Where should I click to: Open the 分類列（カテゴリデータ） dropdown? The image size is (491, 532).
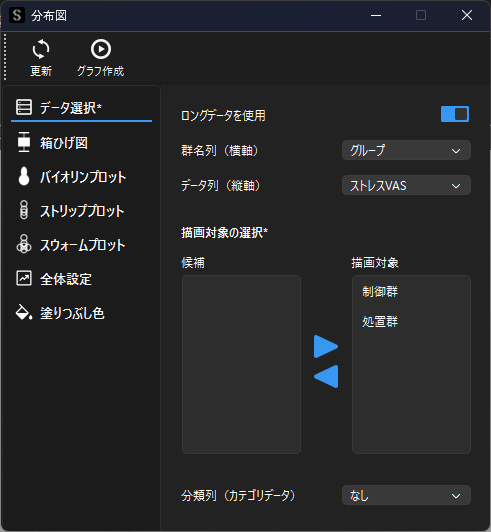[406, 495]
